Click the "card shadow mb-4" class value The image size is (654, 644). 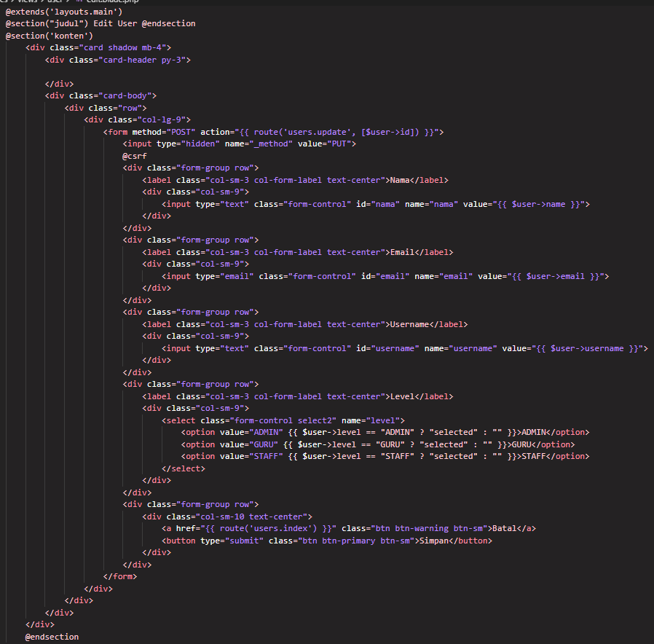122,48
